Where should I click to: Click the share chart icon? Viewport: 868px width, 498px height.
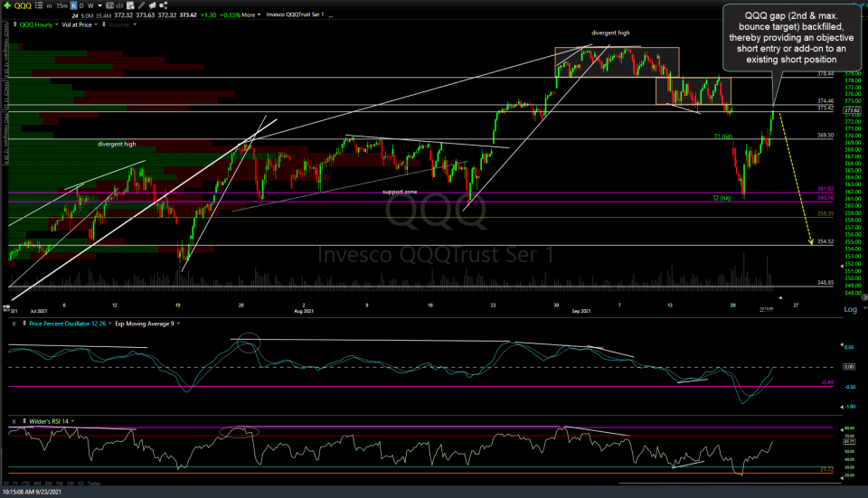point(164,5)
